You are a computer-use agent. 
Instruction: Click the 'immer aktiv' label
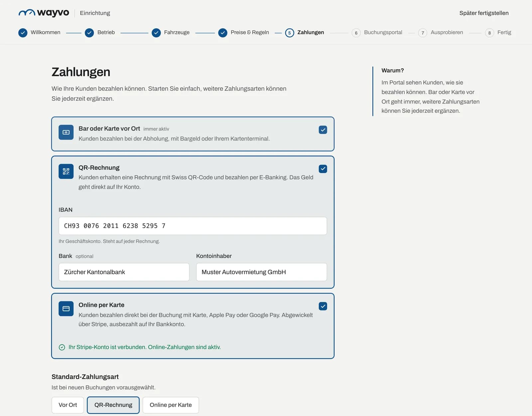tap(156, 129)
